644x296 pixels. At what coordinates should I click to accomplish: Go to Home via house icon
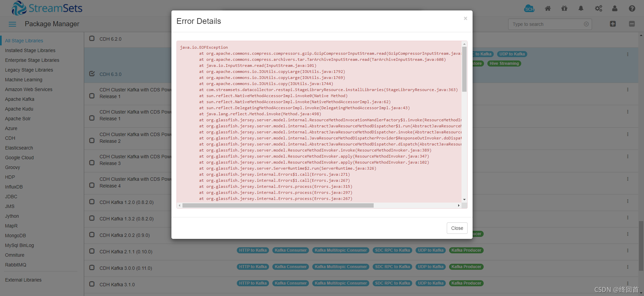(x=548, y=8)
